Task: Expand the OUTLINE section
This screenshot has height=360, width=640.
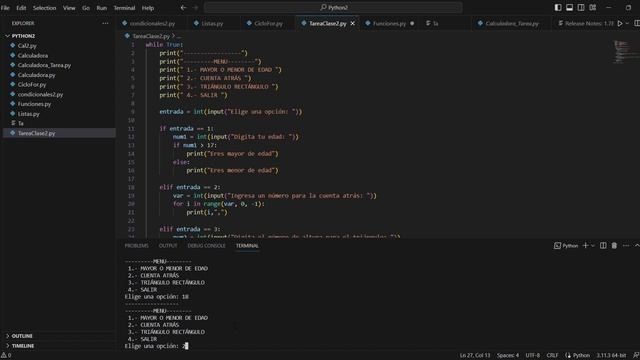Action: tap(59, 336)
